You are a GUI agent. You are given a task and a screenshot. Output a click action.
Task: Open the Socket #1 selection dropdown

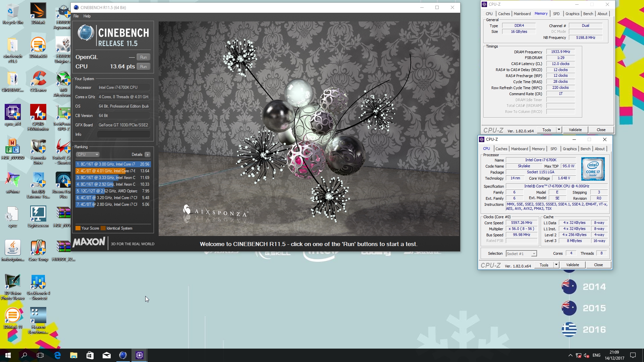pos(521,254)
